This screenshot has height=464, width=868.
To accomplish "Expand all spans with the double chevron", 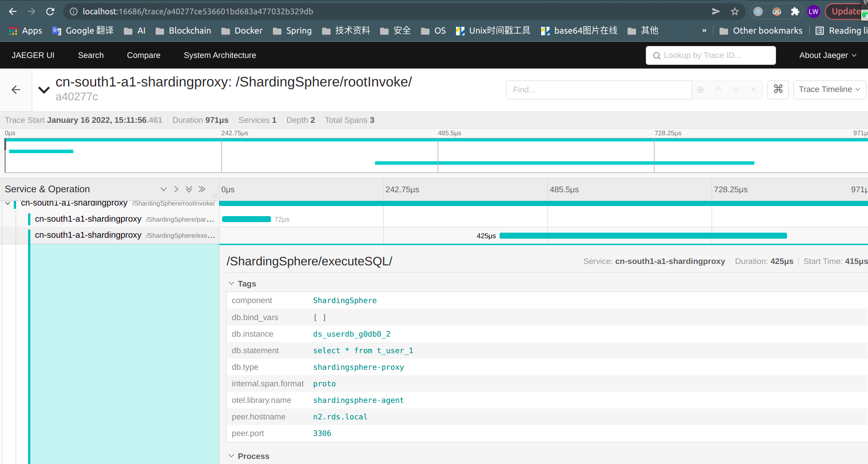I will pos(201,189).
